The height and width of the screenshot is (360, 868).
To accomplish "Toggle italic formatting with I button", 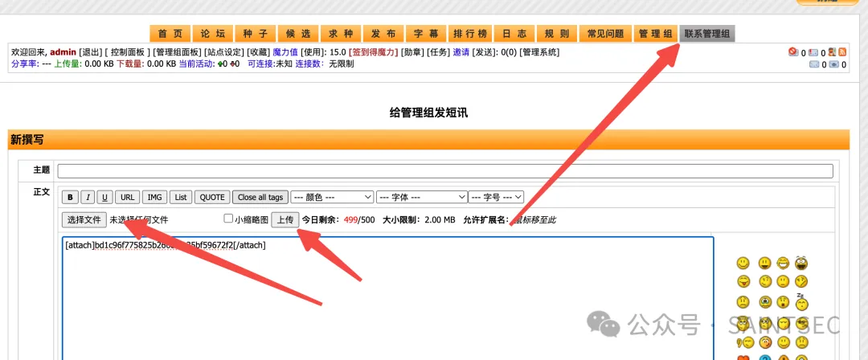I will tap(88, 197).
